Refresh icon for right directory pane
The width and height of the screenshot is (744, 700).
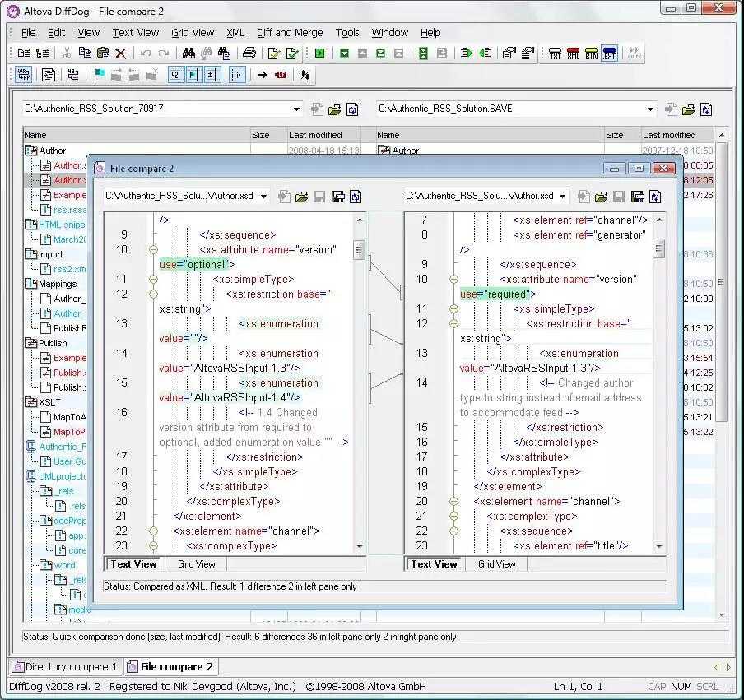click(706, 109)
